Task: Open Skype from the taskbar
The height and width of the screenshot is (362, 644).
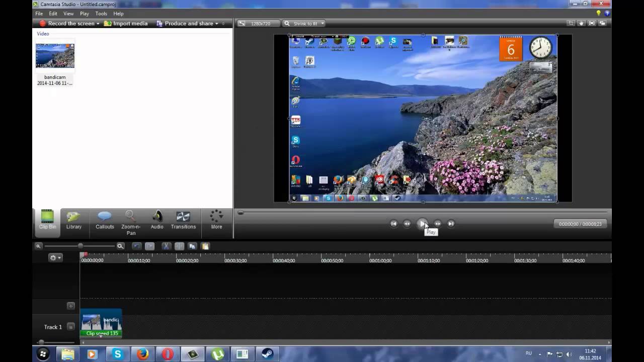Action: pos(118,354)
